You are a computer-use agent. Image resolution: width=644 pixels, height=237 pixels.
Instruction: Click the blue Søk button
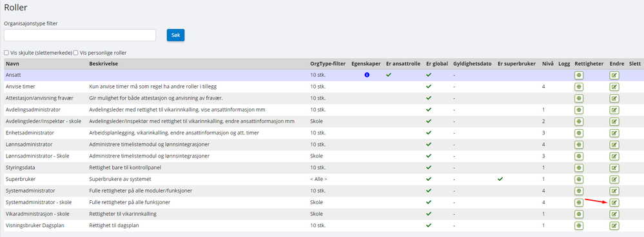pyautogui.click(x=175, y=35)
